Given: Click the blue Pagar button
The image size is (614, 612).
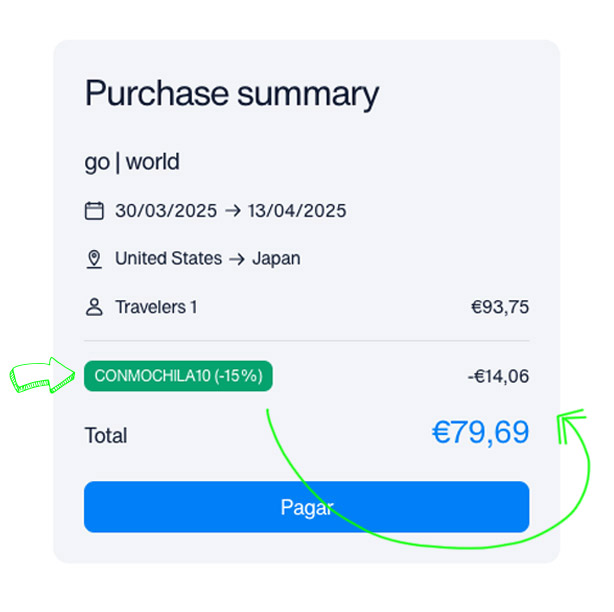Looking at the screenshot, I should tap(306, 507).
